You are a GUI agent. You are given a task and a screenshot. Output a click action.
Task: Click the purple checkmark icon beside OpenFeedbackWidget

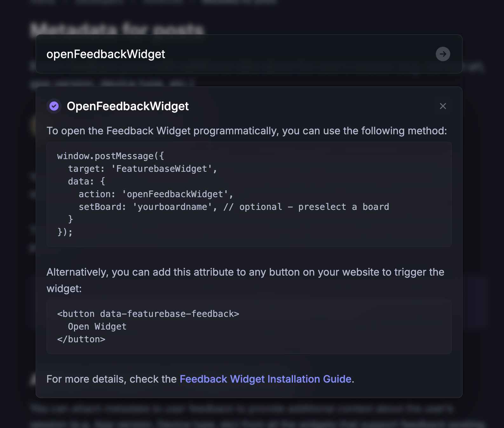[x=54, y=106]
